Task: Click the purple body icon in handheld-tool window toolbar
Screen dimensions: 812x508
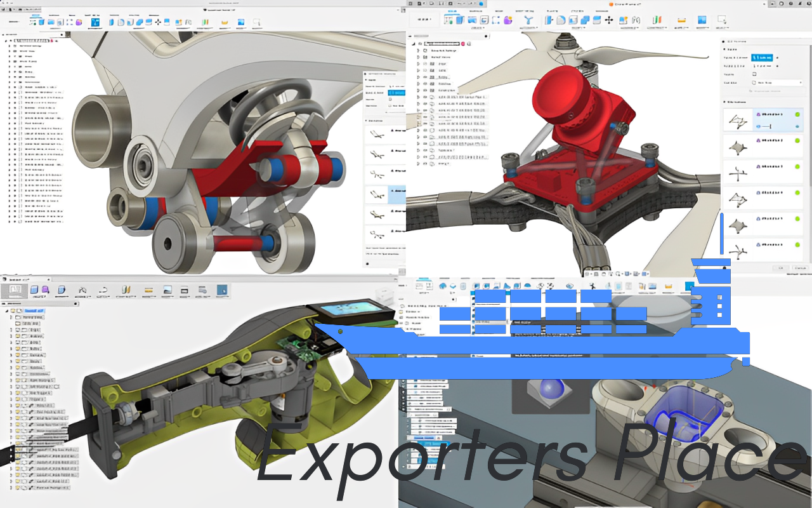Action: 46,290
